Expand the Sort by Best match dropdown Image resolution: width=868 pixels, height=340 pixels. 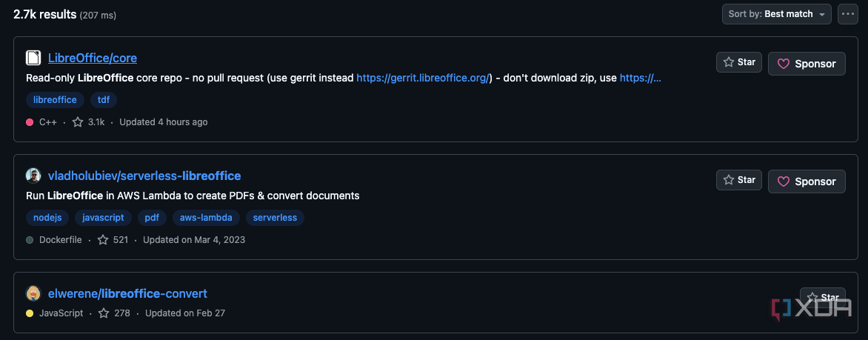pyautogui.click(x=776, y=14)
